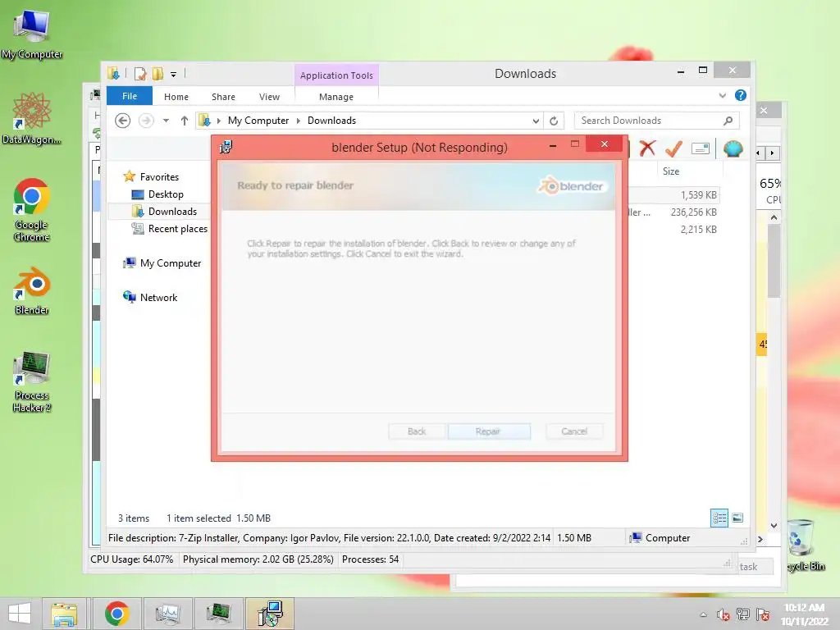Open the DataWagon desktop shortcut
The height and width of the screenshot is (630, 840).
coord(32,118)
